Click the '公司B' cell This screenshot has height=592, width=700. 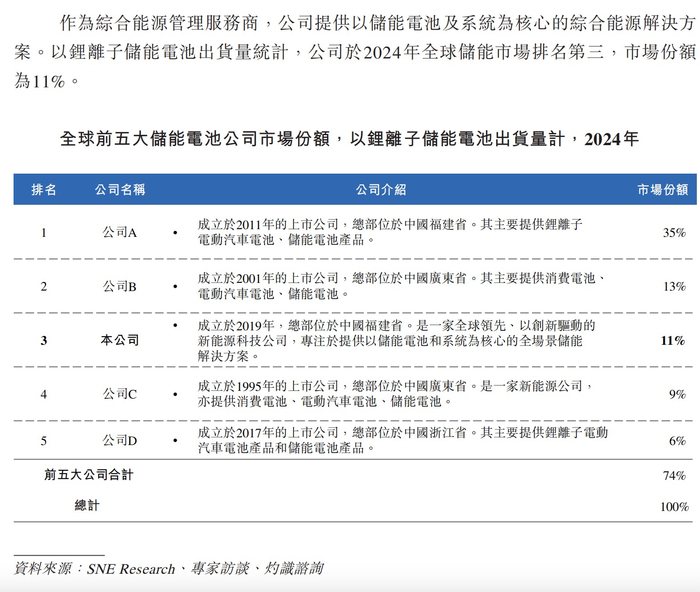tap(120, 286)
